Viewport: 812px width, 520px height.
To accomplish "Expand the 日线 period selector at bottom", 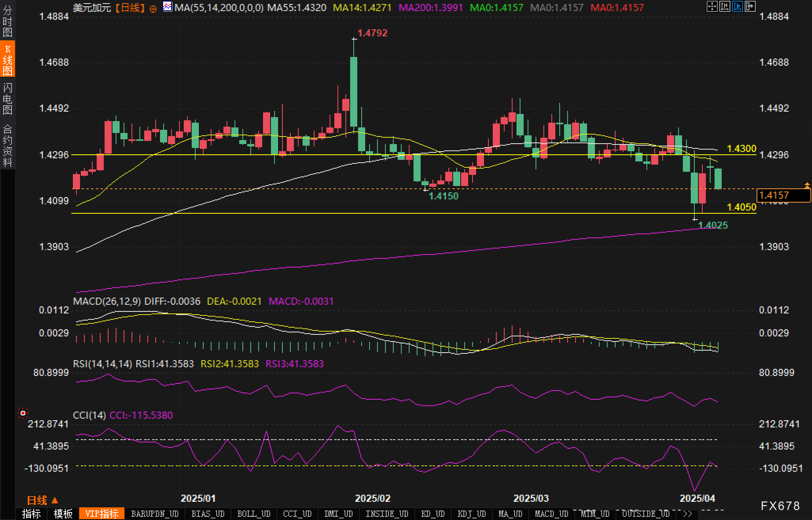I will coord(42,501).
